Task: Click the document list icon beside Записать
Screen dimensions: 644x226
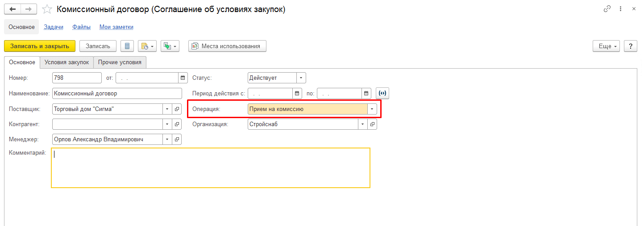Action: pyautogui.click(x=127, y=46)
